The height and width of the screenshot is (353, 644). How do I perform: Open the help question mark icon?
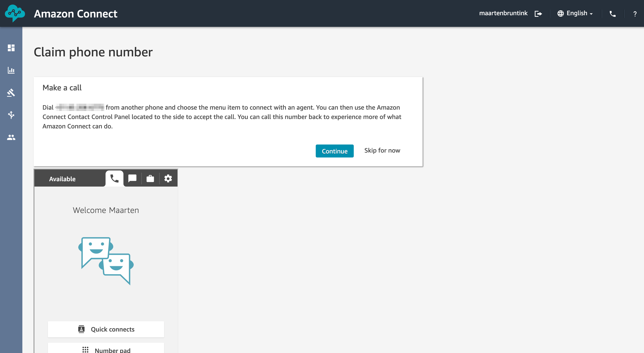click(x=635, y=14)
